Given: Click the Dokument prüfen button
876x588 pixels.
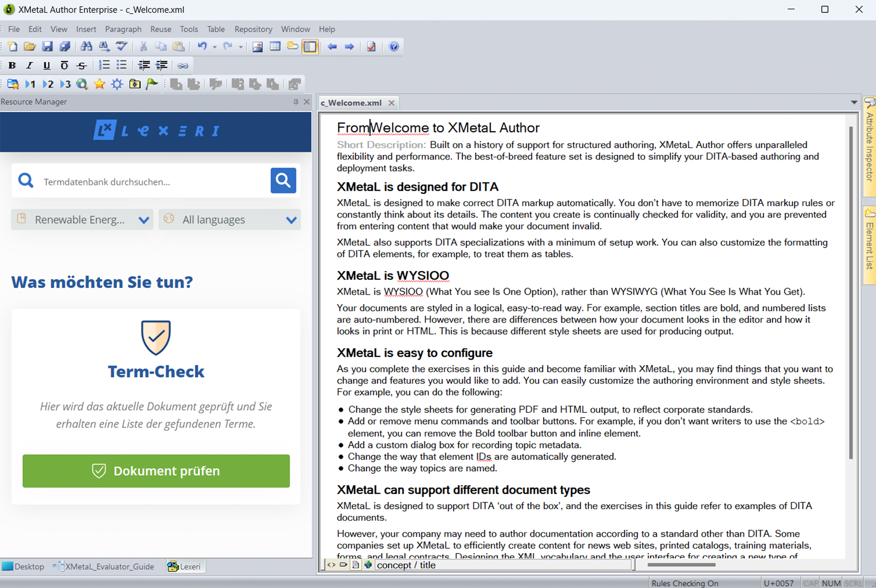Looking at the screenshot, I should point(156,471).
